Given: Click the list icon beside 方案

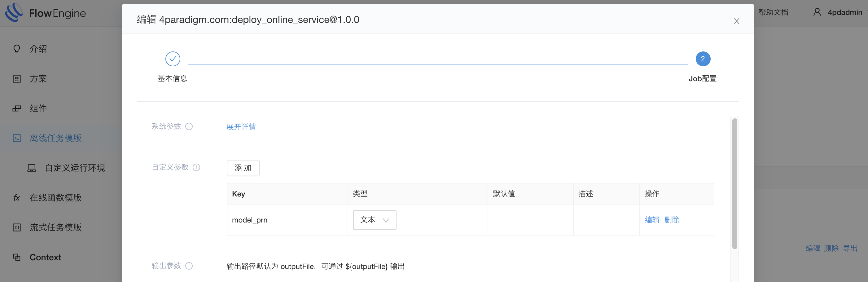Looking at the screenshot, I should click(x=16, y=78).
